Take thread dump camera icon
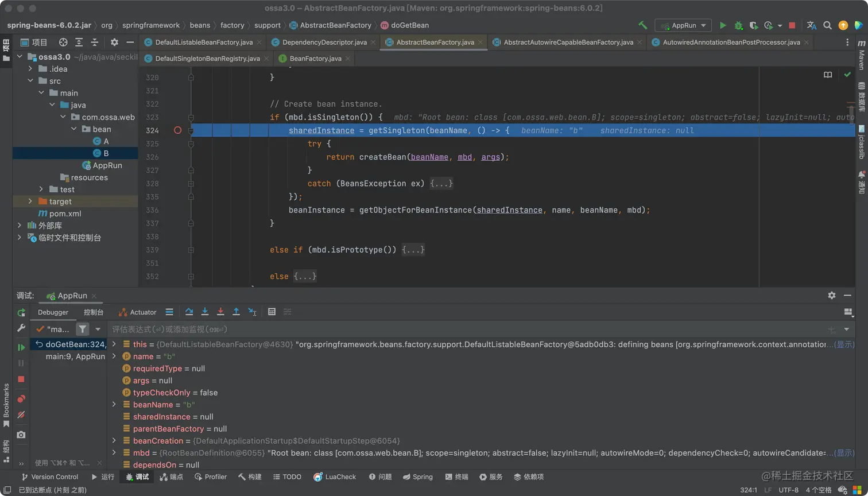Viewport: 868px width, 496px height. coord(21,435)
